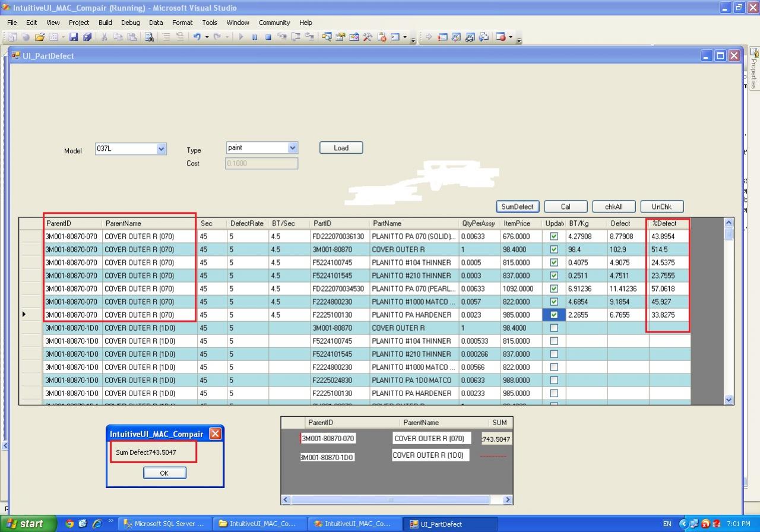This screenshot has width=760, height=532.
Task: Expand the Type combo box showing paint
Action: coord(292,147)
